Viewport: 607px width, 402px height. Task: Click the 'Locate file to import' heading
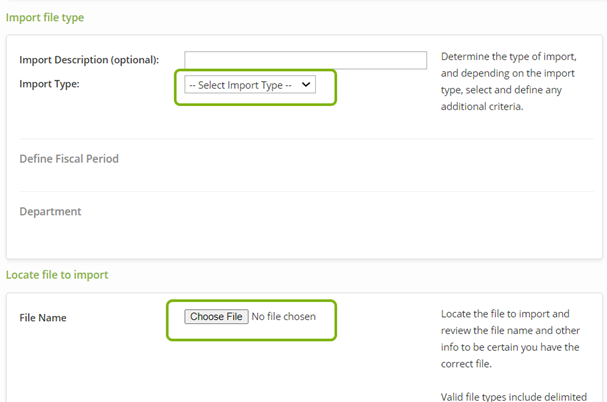point(57,274)
